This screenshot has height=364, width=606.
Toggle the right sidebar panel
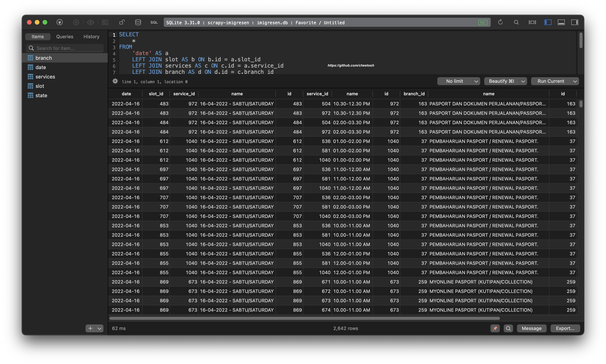point(575,22)
